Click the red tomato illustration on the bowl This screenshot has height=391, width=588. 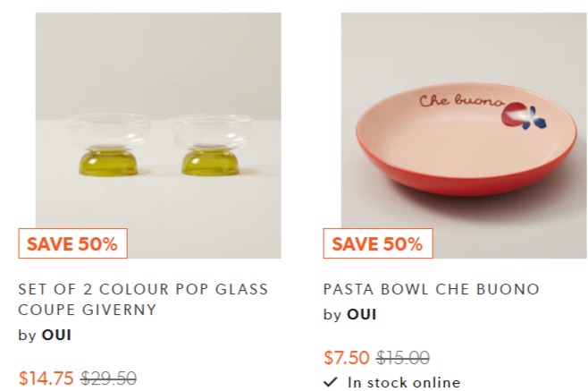click(513, 114)
